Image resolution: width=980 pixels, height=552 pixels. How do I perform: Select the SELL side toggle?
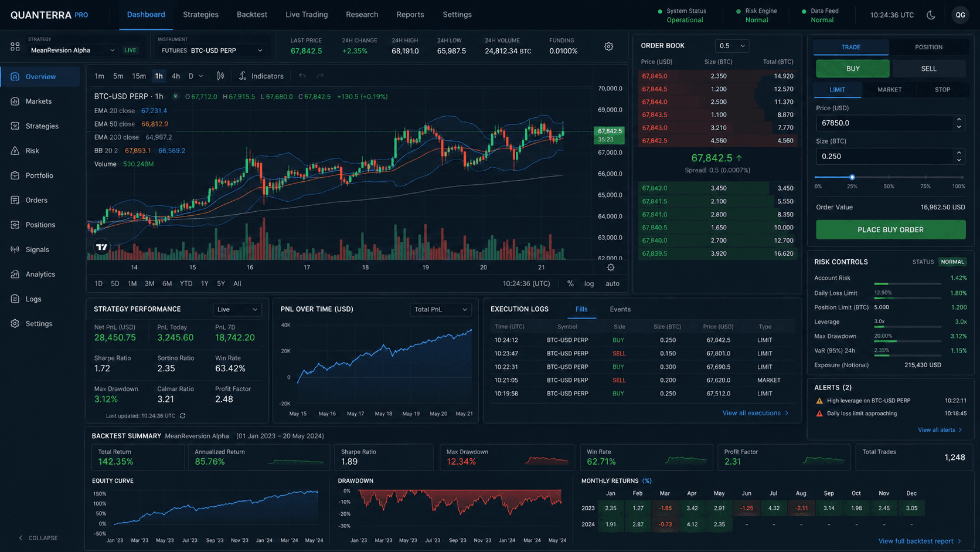tap(929, 69)
